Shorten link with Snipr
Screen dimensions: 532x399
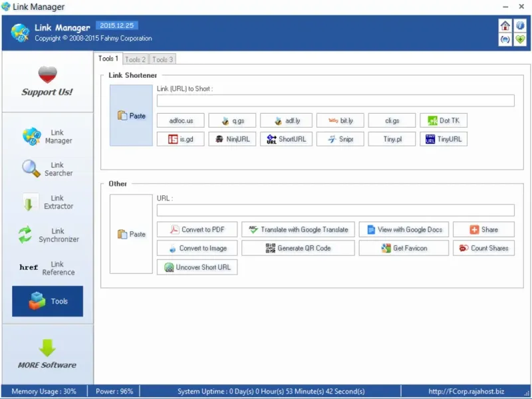[340, 139]
